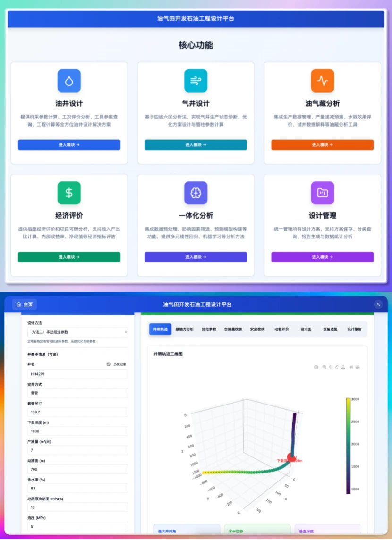This screenshot has width=392, height=540.
Task: Reset camera view using the home icon
Action: [351, 367]
